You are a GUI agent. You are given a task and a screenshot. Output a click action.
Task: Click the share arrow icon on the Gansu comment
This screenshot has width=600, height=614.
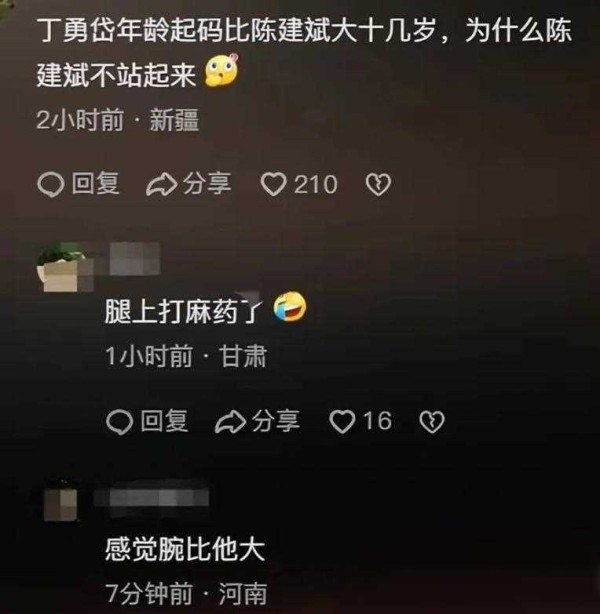click(230, 423)
